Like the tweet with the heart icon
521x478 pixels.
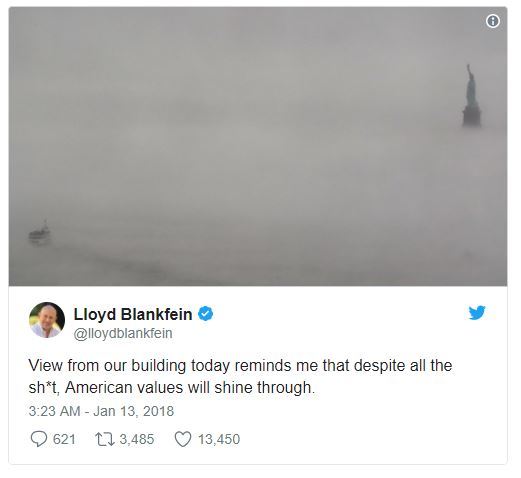tap(183, 439)
